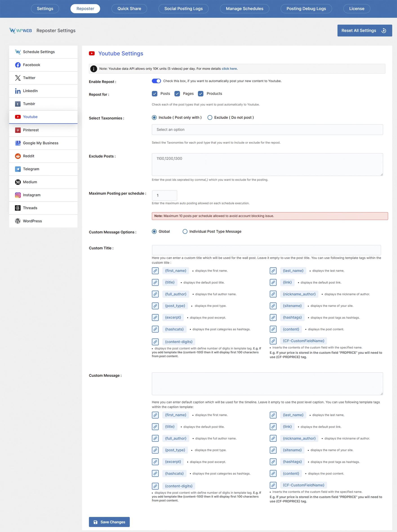Click the Pinterest icon in sidebar
This screenshot has width=397, height=532.
pos(18,130)
